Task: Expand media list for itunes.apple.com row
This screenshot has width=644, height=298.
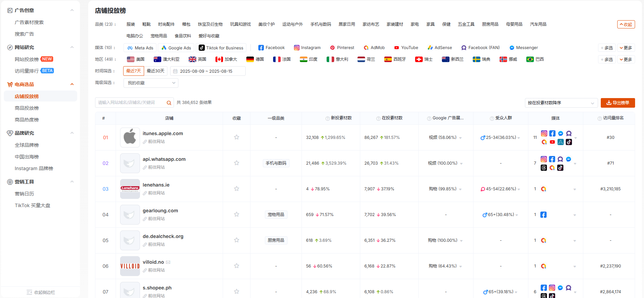Action: tap(575, 138)
